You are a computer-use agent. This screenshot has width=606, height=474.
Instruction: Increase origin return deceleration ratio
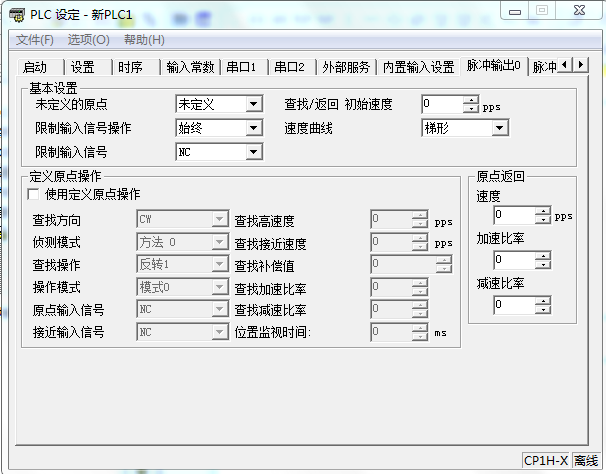[543, 300]
